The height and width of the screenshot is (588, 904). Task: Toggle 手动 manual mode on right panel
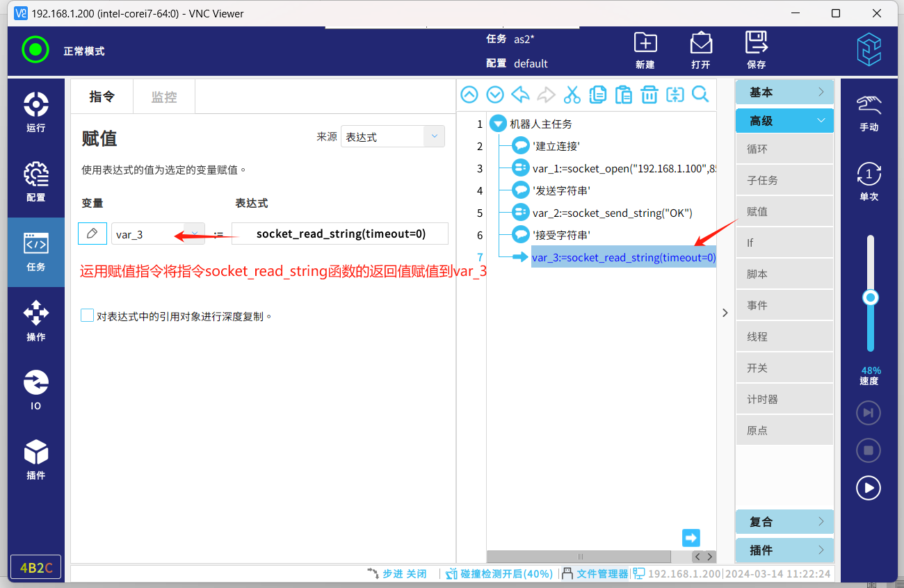point(869,112)
